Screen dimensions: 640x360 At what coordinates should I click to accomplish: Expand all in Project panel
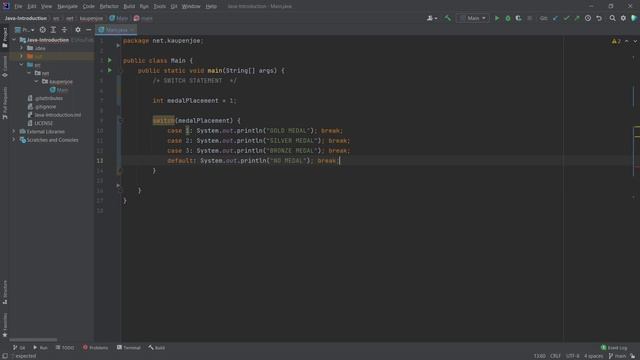(x=53, y=30)
